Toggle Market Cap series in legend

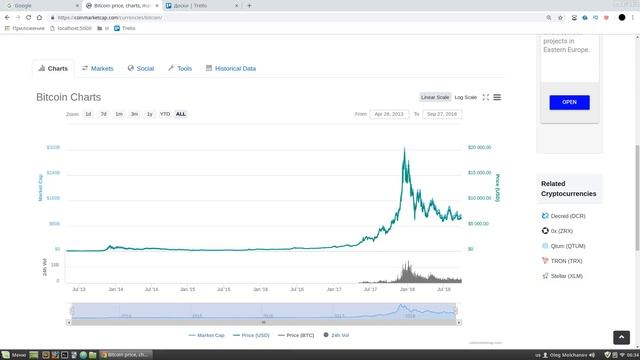click(x=207, y=335)
